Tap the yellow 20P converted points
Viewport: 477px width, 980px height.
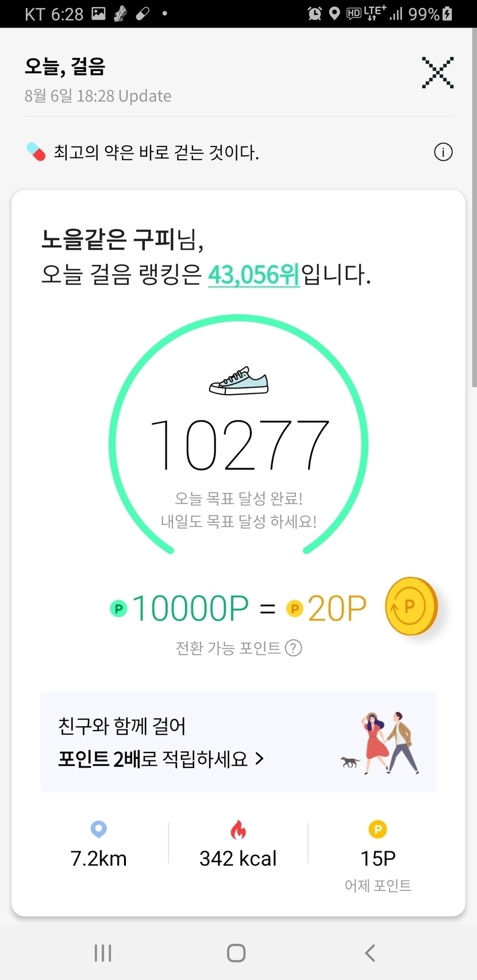[x=336, y=608]
